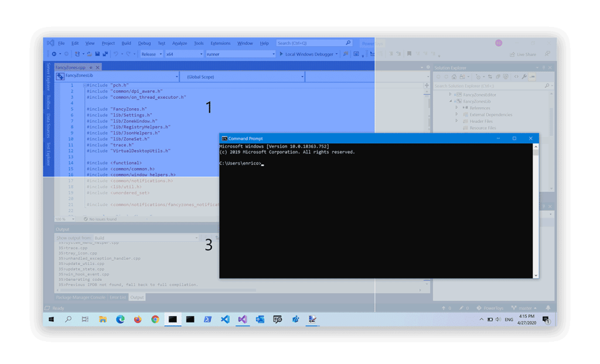Image resolution: width=600 pixels, height=364 pixels.
Task: Switch to the Output tab
Action: (137, 297)
